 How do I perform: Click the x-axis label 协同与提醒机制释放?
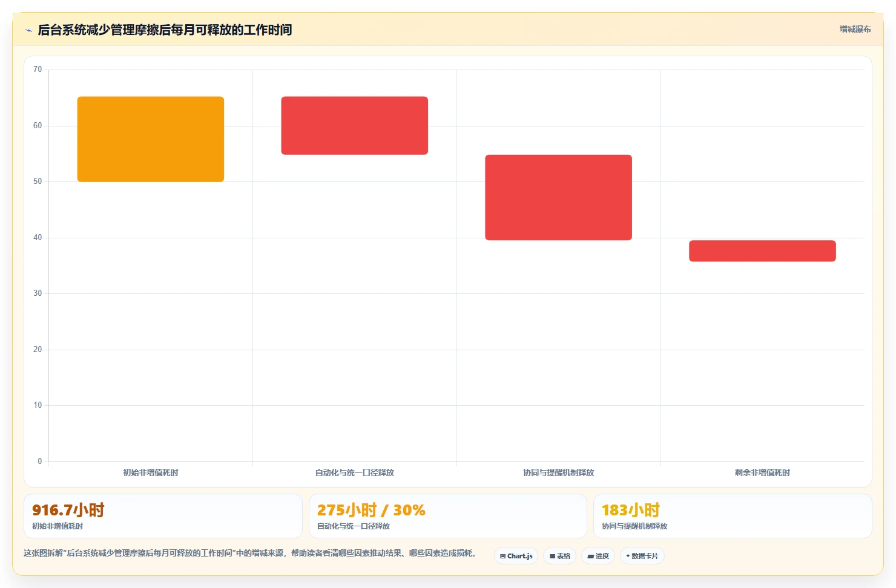(558, 472)
